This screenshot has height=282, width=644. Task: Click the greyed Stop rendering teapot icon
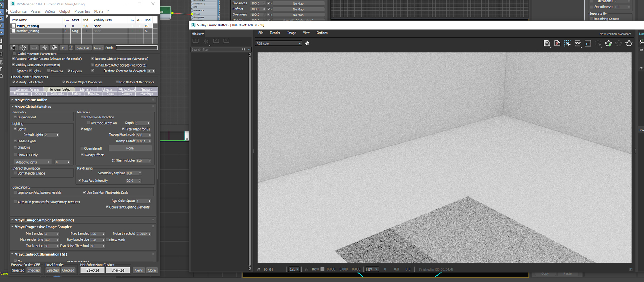pos(619,43)
